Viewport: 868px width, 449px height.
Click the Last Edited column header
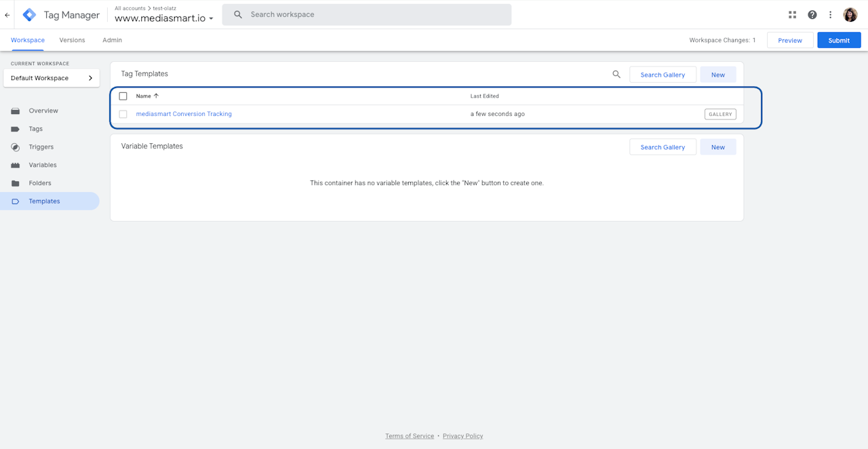(485, 96)
